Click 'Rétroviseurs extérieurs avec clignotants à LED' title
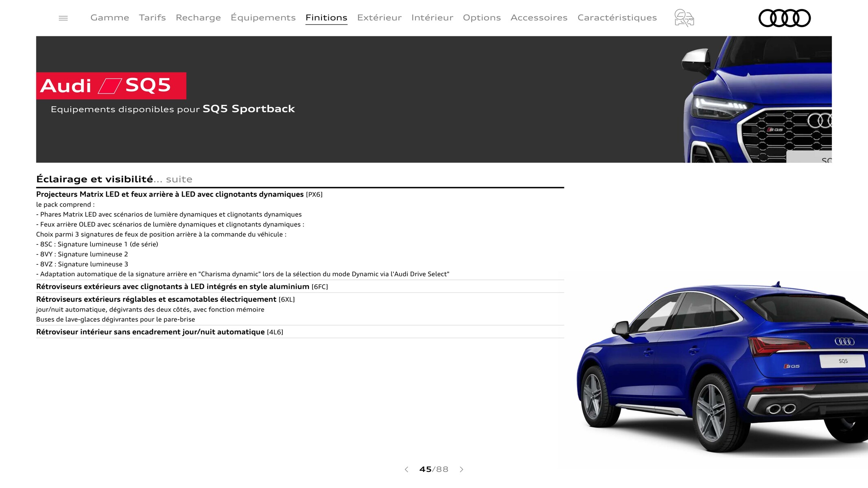The height and width of the screenshot is (488, 868). pos(173,287)
